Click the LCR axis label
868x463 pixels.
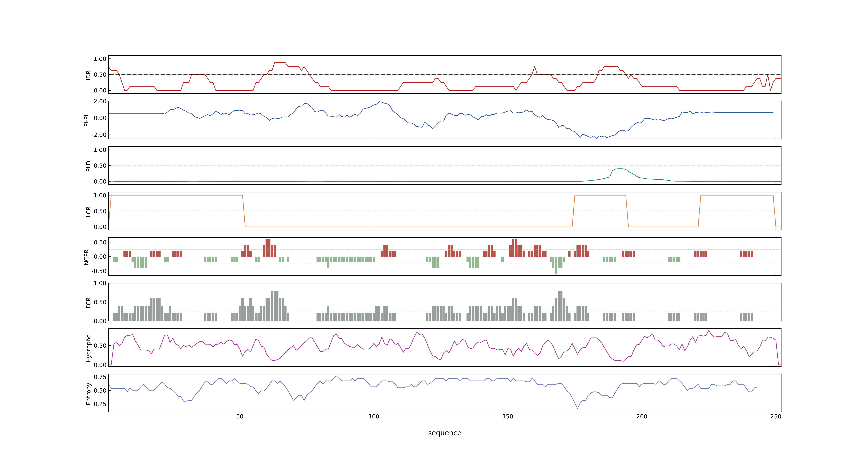pos(88,211)
